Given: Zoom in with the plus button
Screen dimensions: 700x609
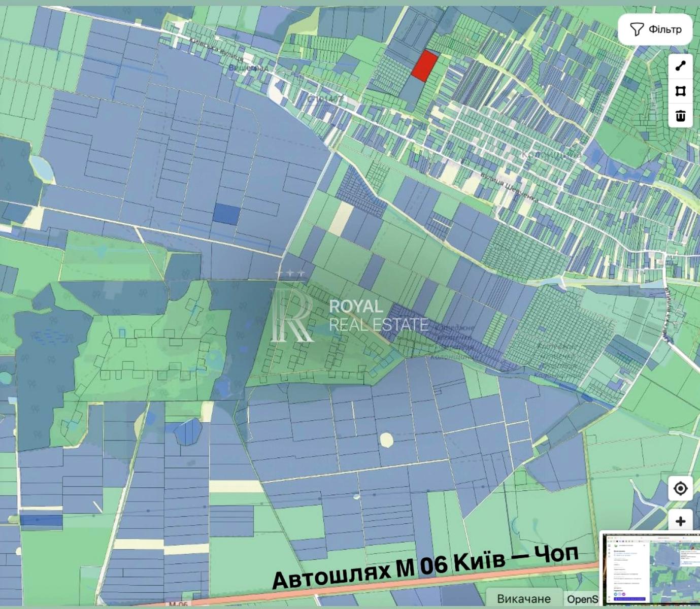Looking at the screenshot, I should 680,521.
